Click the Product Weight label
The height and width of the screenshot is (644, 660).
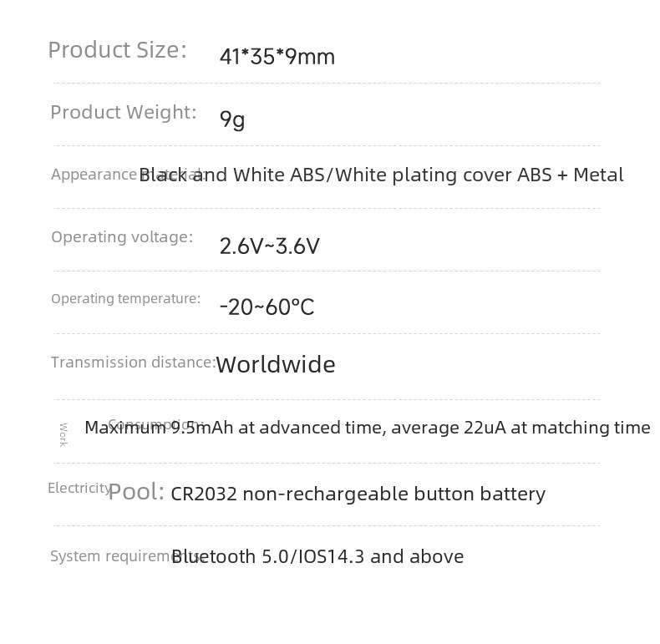(123, 113)
